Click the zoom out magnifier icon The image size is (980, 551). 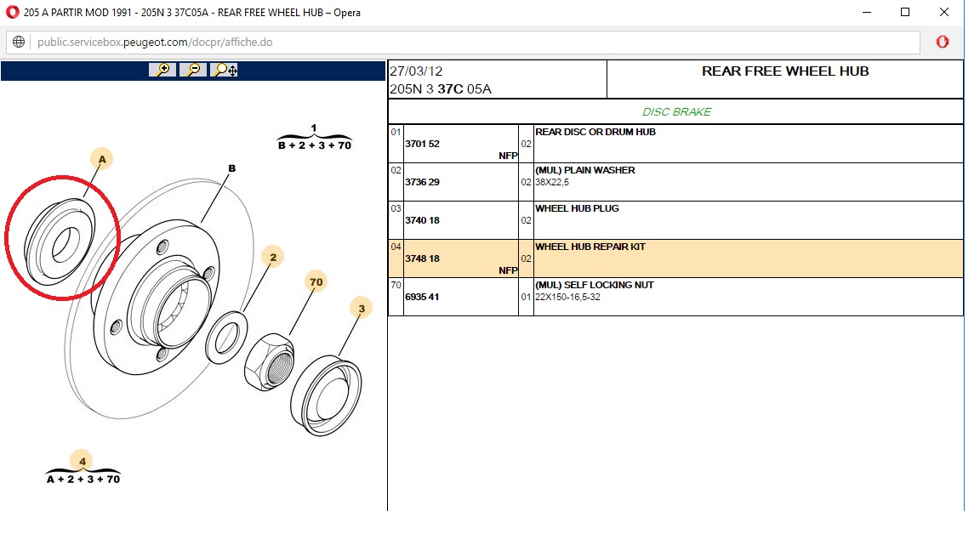pos(193,70)
